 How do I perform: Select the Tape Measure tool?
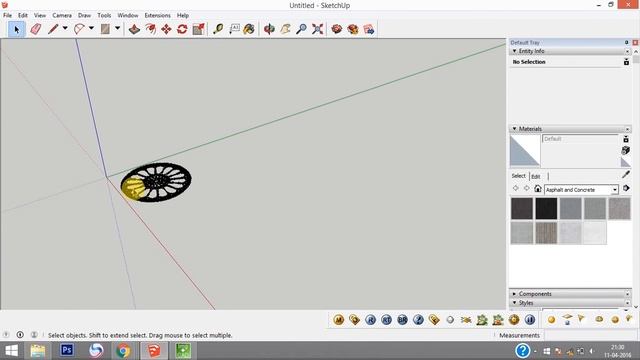218,29
